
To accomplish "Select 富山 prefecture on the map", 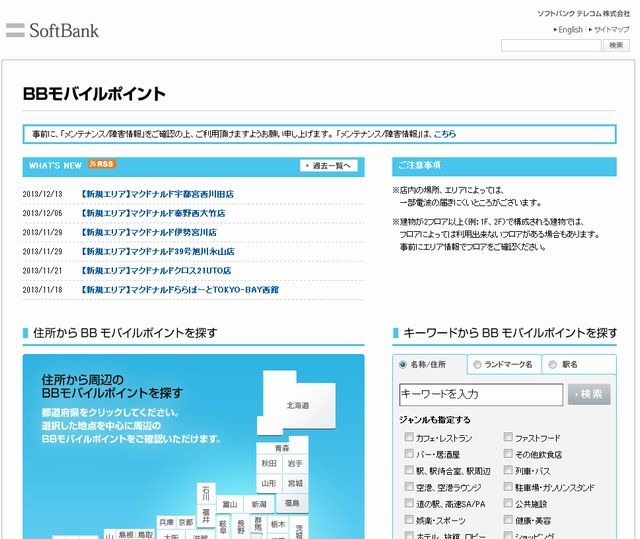I will [230, 504].
